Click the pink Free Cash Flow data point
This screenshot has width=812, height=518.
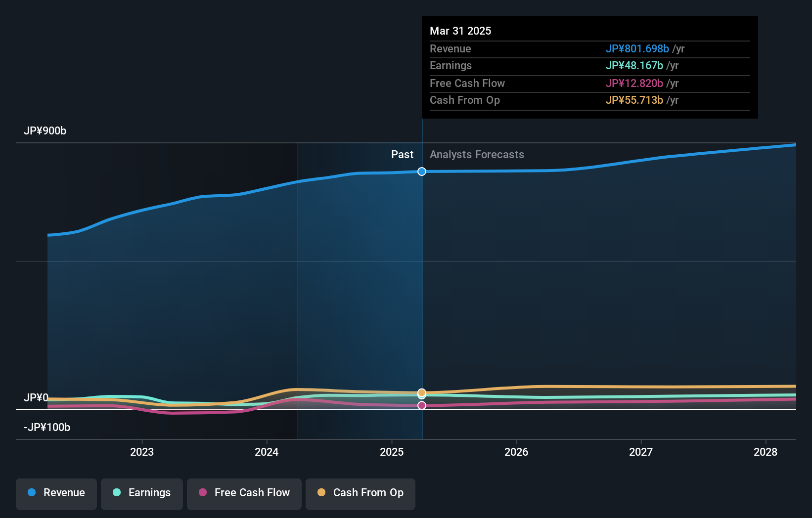tap(422, 405)
